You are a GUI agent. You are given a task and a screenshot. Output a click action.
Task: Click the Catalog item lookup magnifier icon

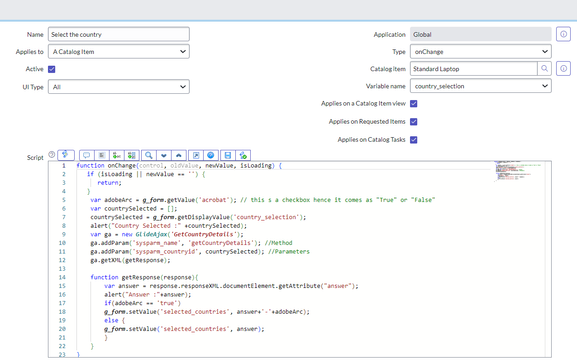(x=544, y=68)
